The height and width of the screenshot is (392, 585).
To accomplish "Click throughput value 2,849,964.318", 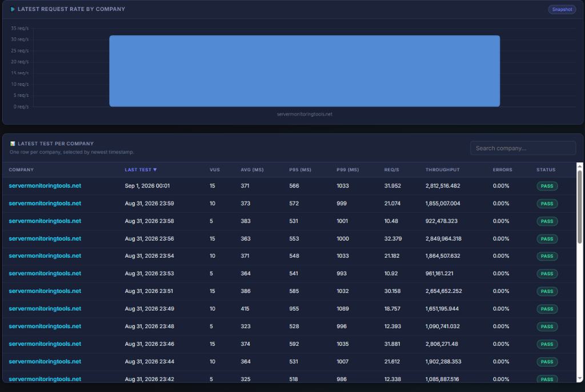I will coord(443,239).
